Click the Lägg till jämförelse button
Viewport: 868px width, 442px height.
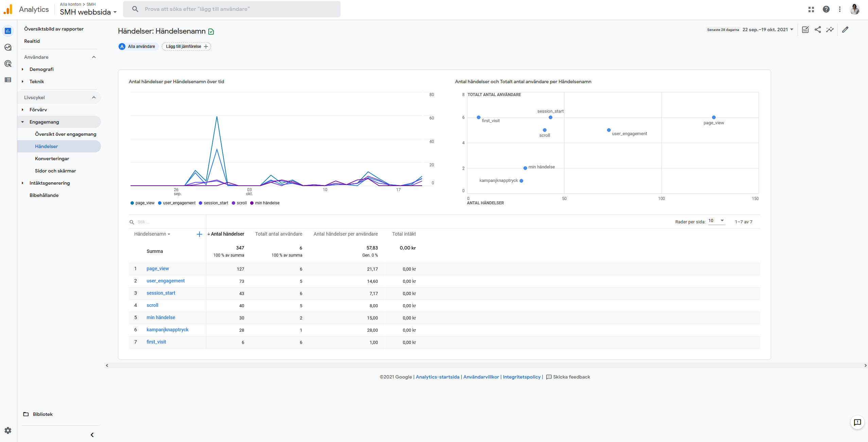(186, 47)
